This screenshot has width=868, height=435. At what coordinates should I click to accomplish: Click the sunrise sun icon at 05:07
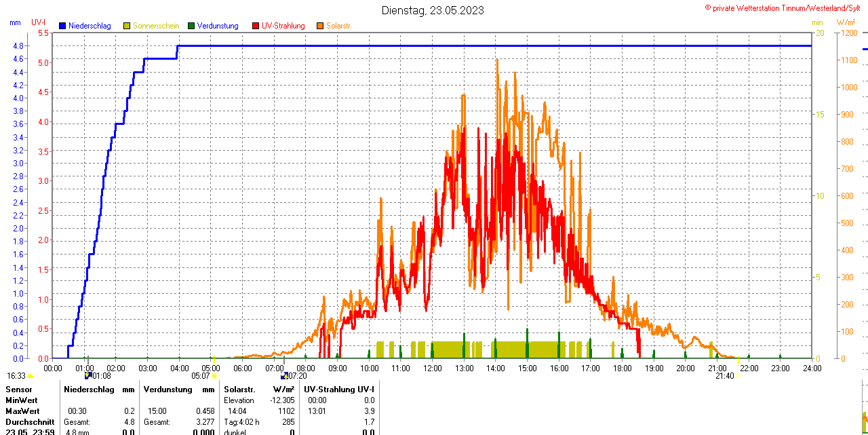coord(215,375)
